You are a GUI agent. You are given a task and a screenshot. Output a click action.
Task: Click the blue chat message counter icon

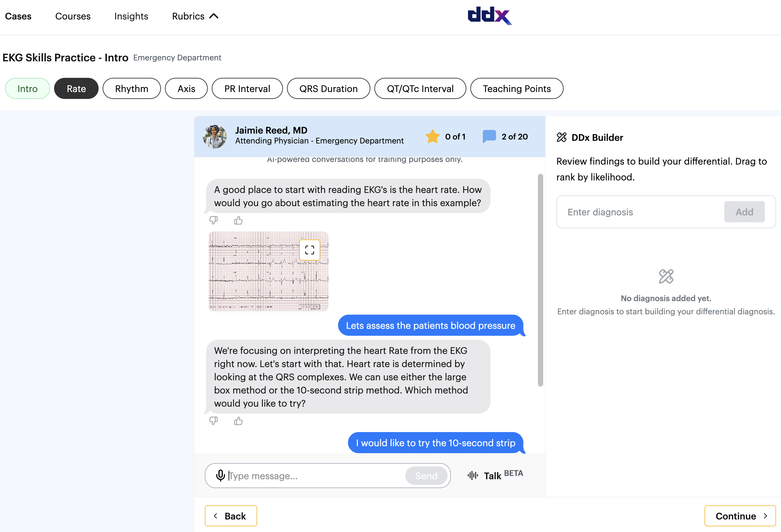point(489,137)
